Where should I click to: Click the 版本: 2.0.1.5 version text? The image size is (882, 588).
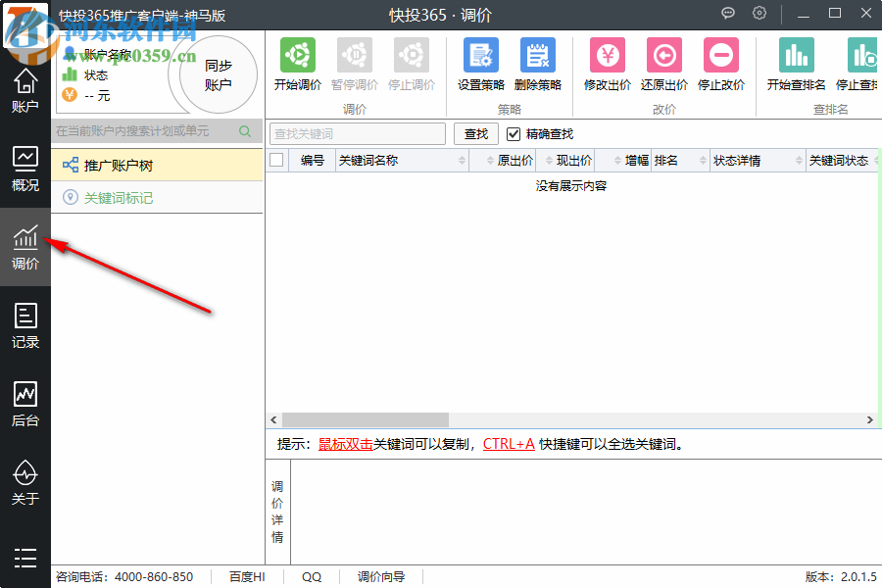pos(841,577)
